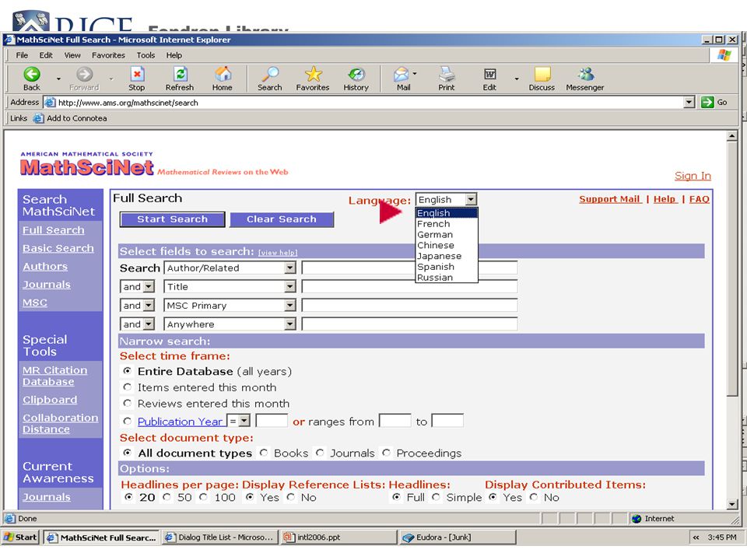Open the Messenger toolbar icon
Image resolution: width=747 pixels, height=560 pixels.
coord(585,75)
